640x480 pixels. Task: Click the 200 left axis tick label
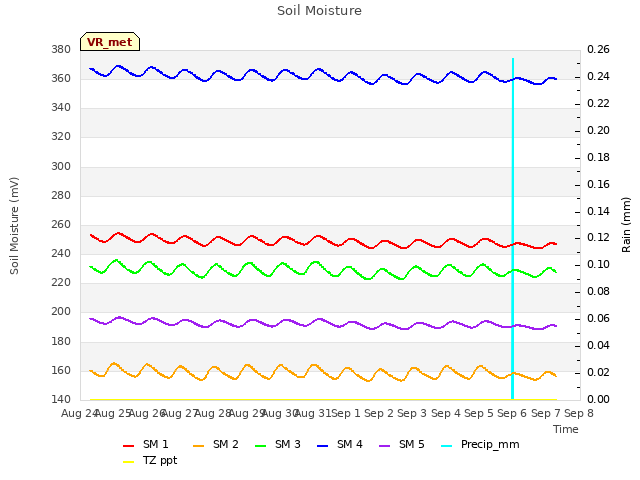point(61,311)
